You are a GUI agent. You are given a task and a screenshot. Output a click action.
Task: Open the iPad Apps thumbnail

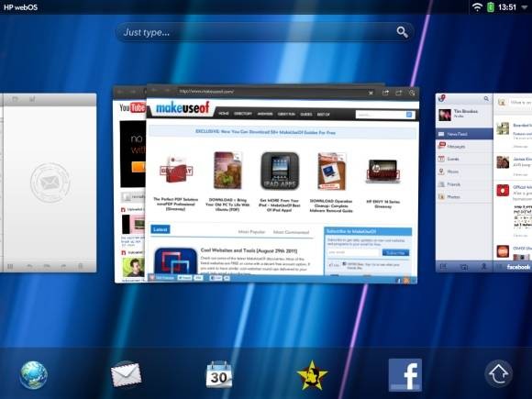[x=280, y=171]
